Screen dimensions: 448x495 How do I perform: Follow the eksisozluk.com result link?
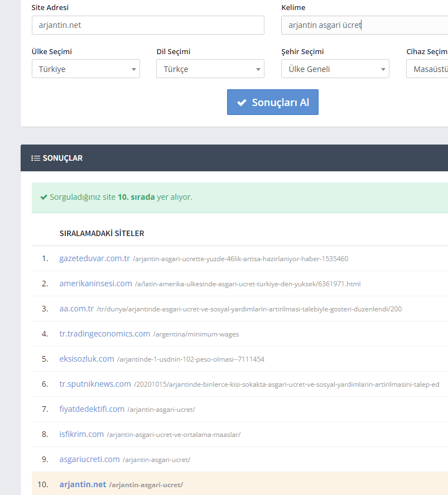pos(87,359)
